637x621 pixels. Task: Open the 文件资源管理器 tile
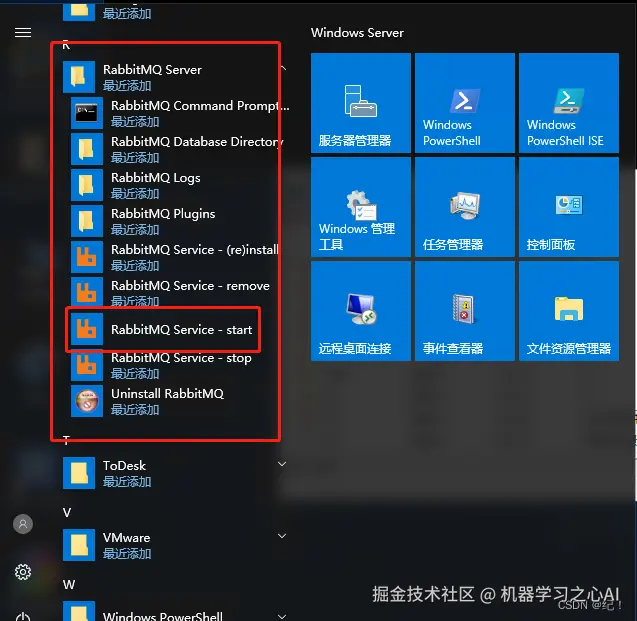click(569, 311)
